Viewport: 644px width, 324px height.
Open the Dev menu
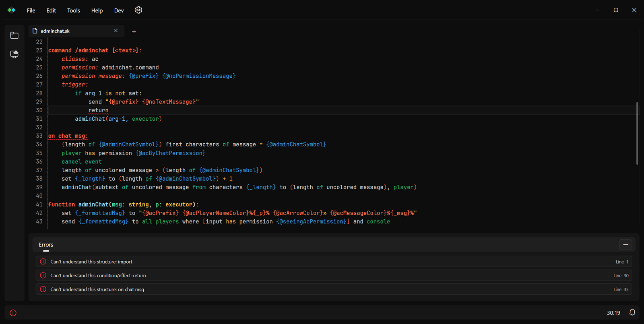point(119,10)
